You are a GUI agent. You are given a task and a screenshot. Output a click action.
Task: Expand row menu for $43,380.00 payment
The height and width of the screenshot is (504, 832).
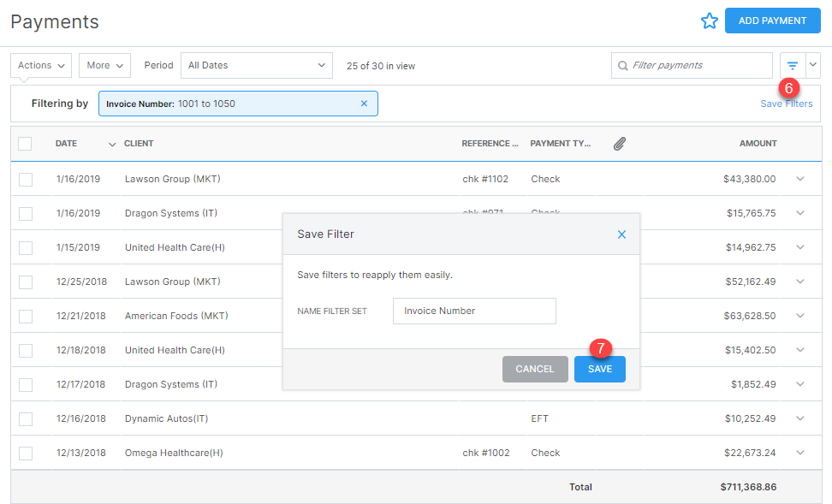pyautogui.click(x=800, y=179)
